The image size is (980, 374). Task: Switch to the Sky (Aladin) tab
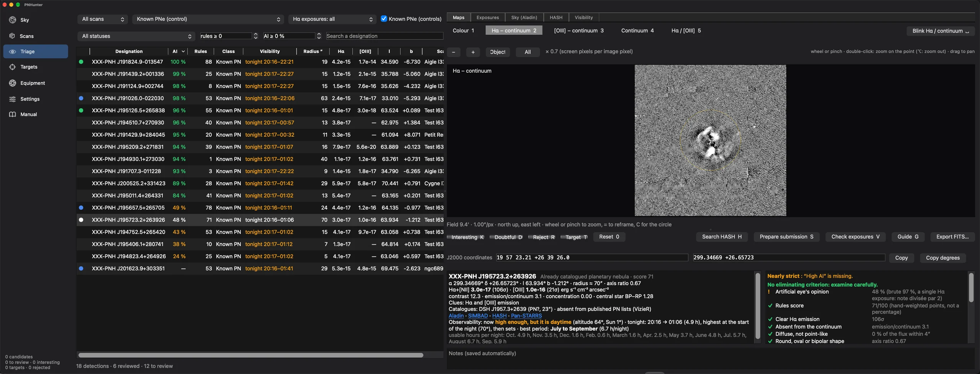click(524, 18)
